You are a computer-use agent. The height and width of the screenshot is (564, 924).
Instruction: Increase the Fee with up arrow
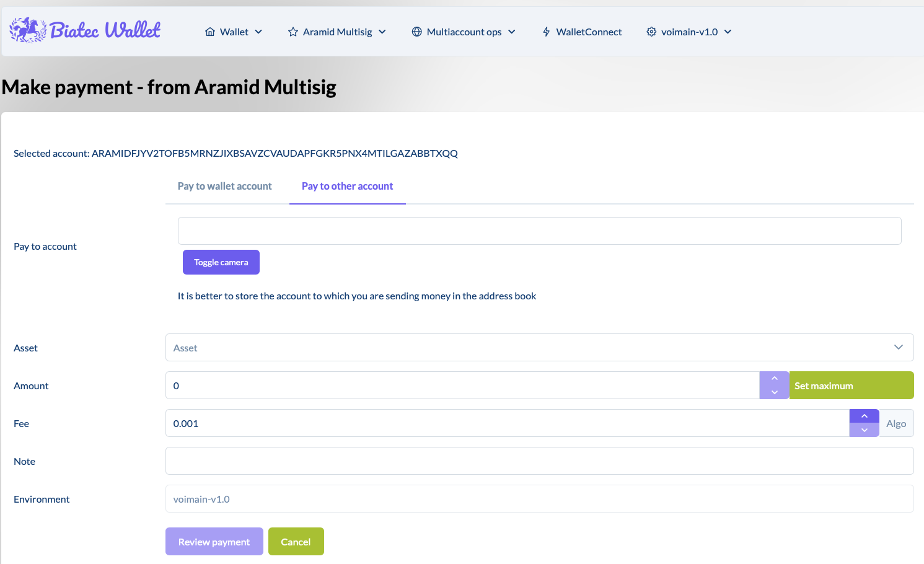point(864,416)
